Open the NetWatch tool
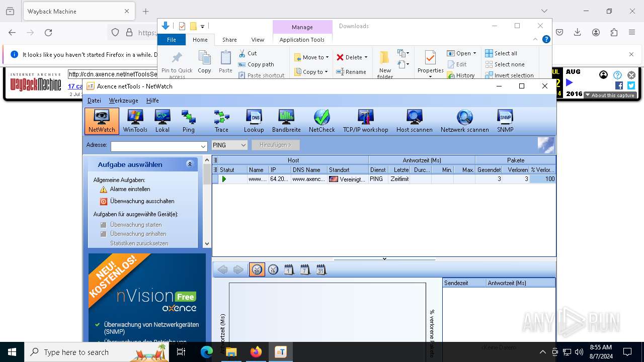 coord(102,121)
